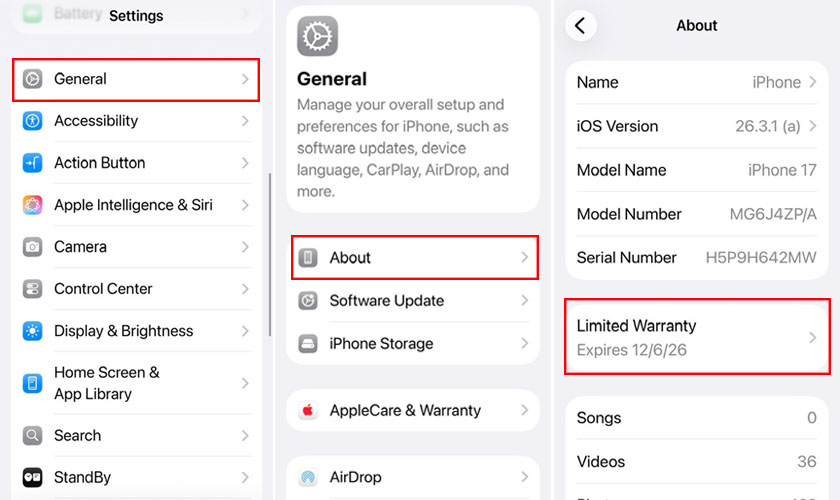840x500 pixels.
Task: Click chevron on the AirDrop row
Action: click(x=524, y=477)
